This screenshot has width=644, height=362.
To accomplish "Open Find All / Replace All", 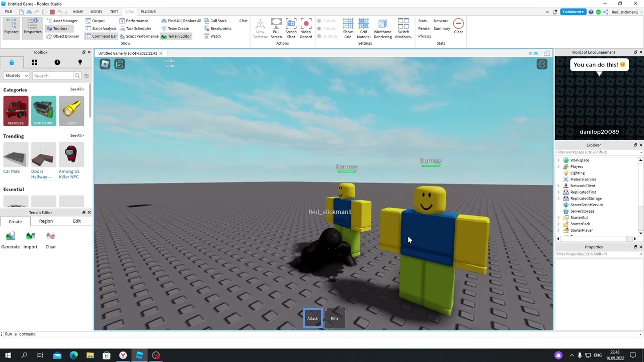I will coord(181,21).
